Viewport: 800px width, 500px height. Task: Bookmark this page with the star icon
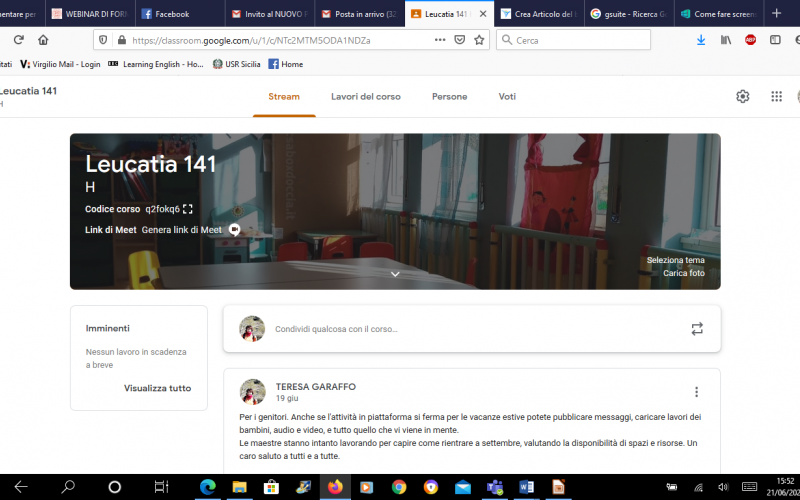[x=479, y=40]
